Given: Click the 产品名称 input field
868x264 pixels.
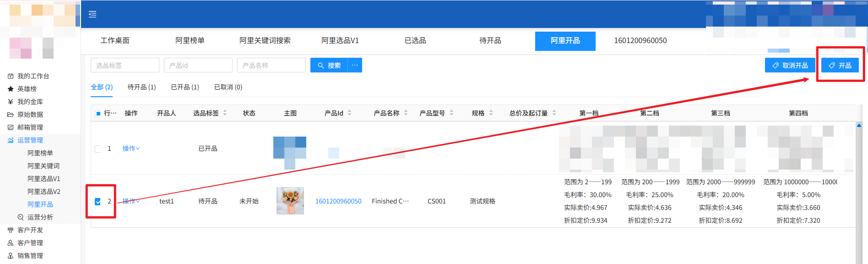Looking at the screenshot, I should pyautogui.click(x=271, y=65).
